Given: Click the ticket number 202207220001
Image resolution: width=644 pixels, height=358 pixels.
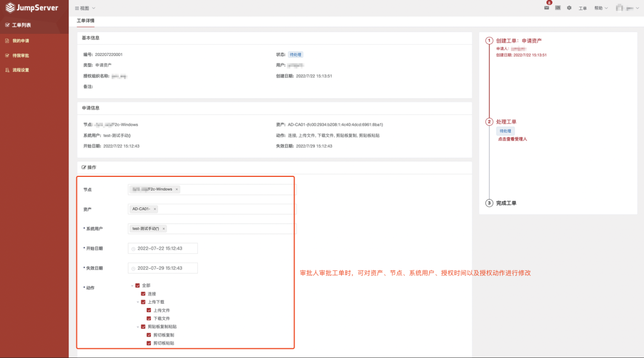Looking at the screenshot, I should click(x=109, y=55).
